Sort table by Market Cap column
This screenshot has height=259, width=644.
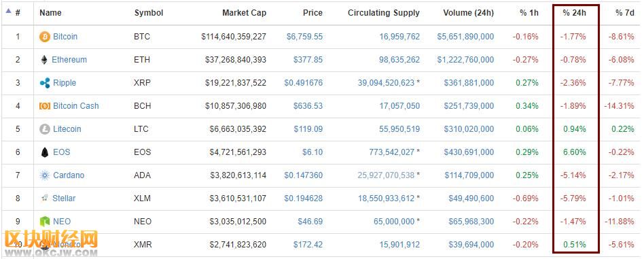244,13
